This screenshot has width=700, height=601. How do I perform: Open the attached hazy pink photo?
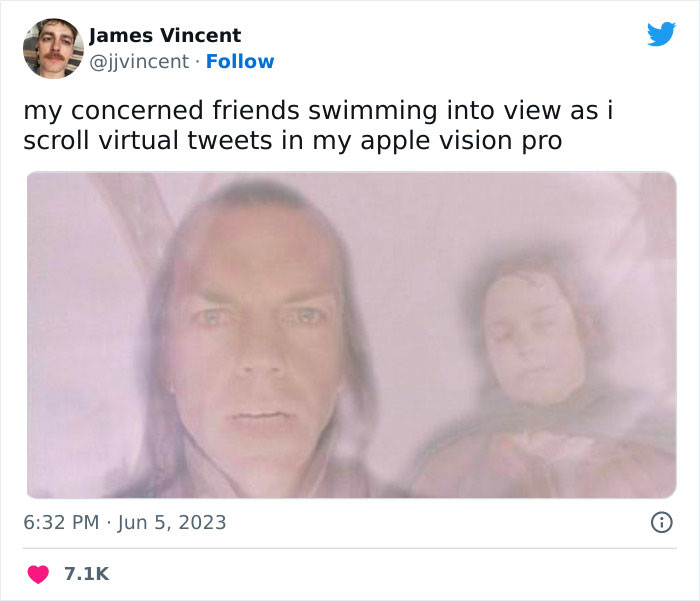[x=352, y=335]
